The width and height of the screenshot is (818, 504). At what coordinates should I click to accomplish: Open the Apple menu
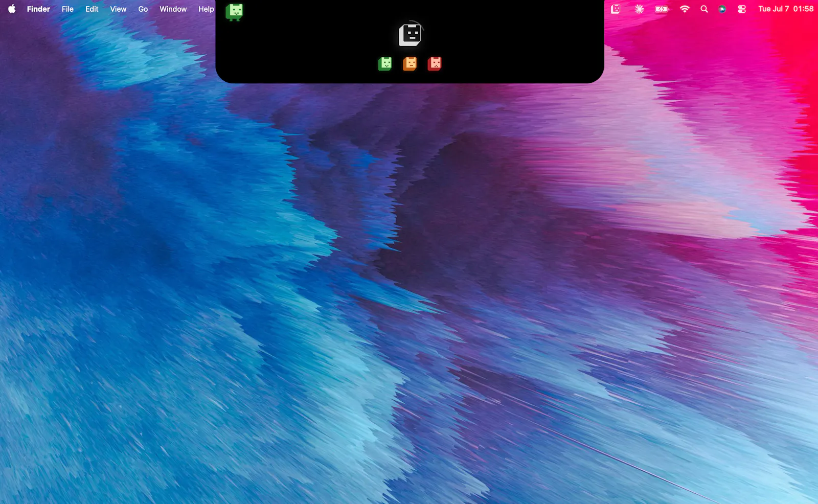pos(12,9)
